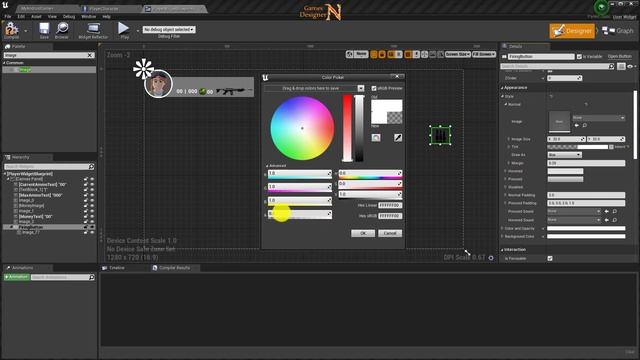
Task: Open the File menu
Action: 8,16
